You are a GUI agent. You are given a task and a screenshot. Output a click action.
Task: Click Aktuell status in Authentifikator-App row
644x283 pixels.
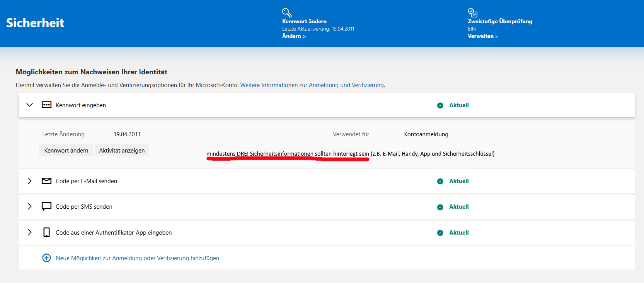click(458, 233)
